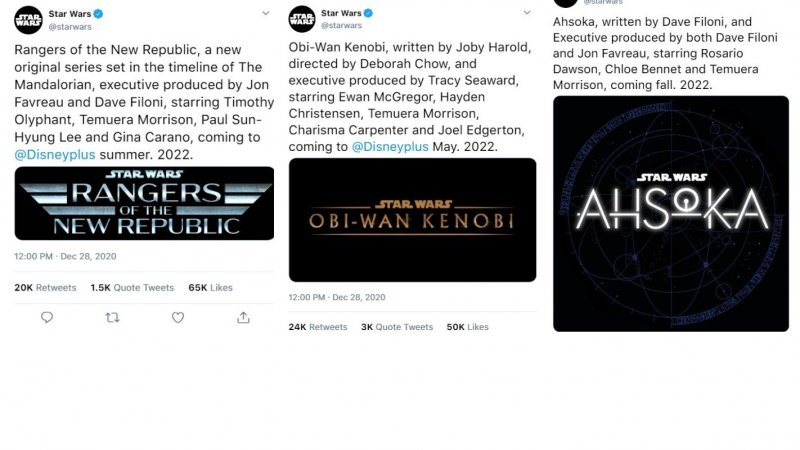
Task: Click the retweet icon under Rangers tweet
Action: (112, 317)
